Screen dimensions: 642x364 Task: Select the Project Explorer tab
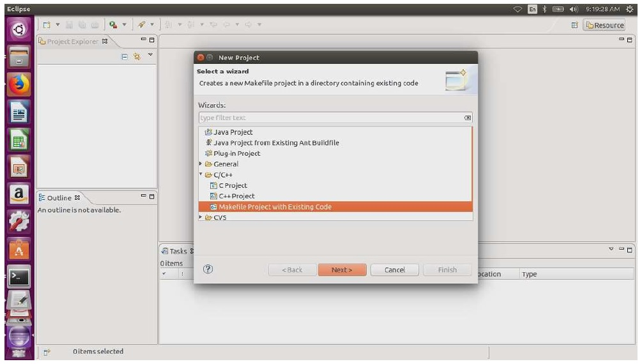point(72,42)
